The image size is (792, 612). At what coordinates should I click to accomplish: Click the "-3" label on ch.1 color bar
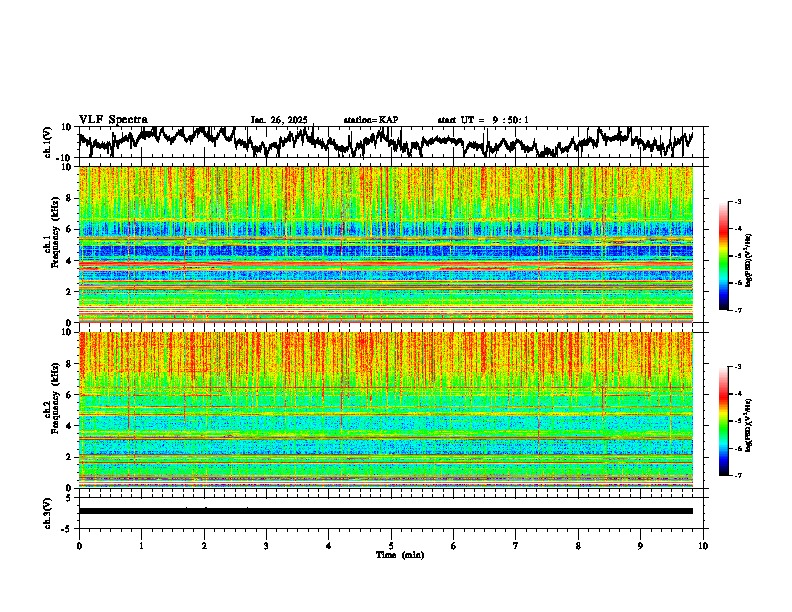[738, 202]
